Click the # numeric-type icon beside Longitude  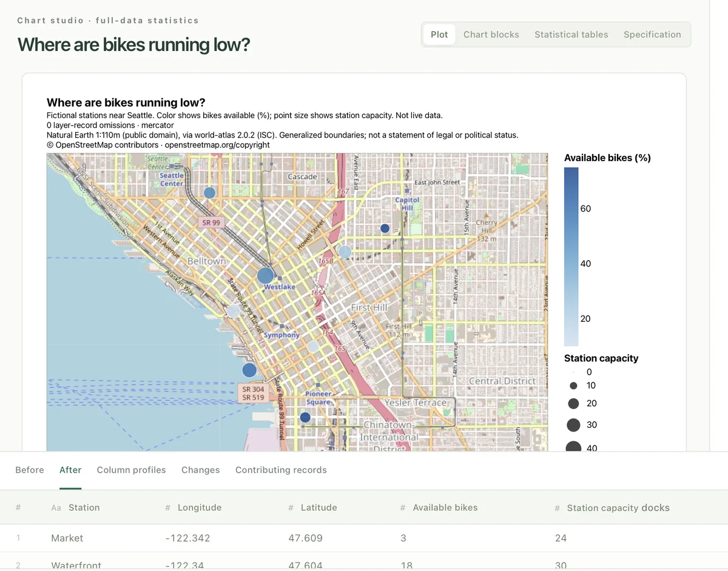[x=168, y=508]
